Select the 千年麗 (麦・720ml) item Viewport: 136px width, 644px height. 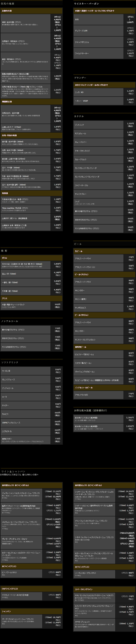[32, 291]
